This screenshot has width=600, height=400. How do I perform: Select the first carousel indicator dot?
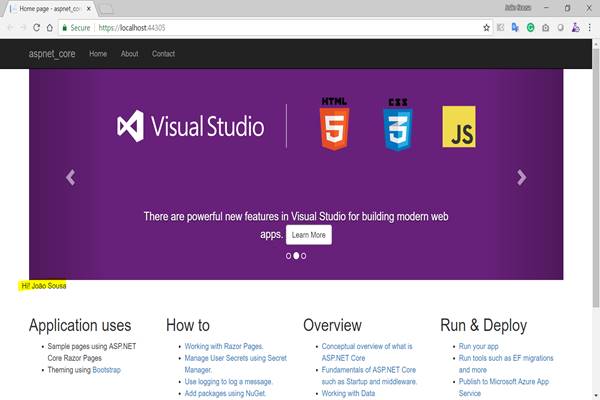(x=289, y=256)
